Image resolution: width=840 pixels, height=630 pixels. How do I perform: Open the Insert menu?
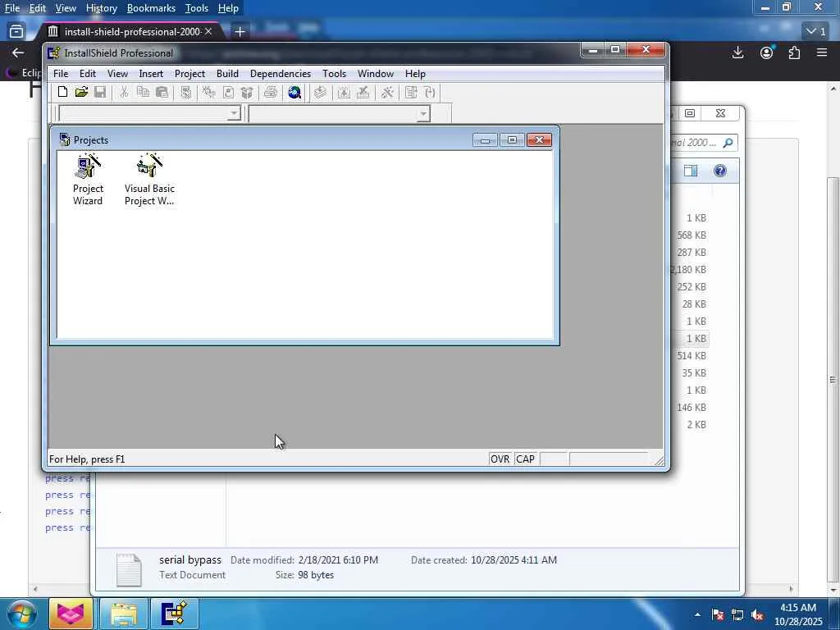[x=151, y=73]
